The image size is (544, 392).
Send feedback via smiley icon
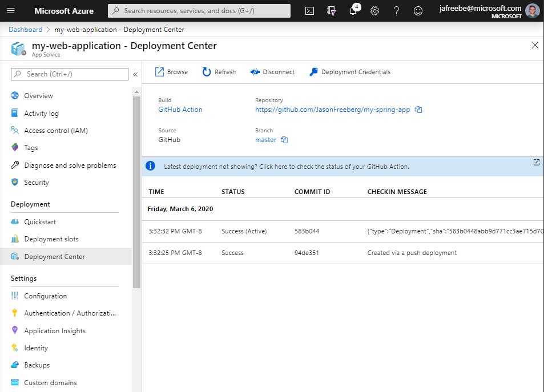point(418,10)
